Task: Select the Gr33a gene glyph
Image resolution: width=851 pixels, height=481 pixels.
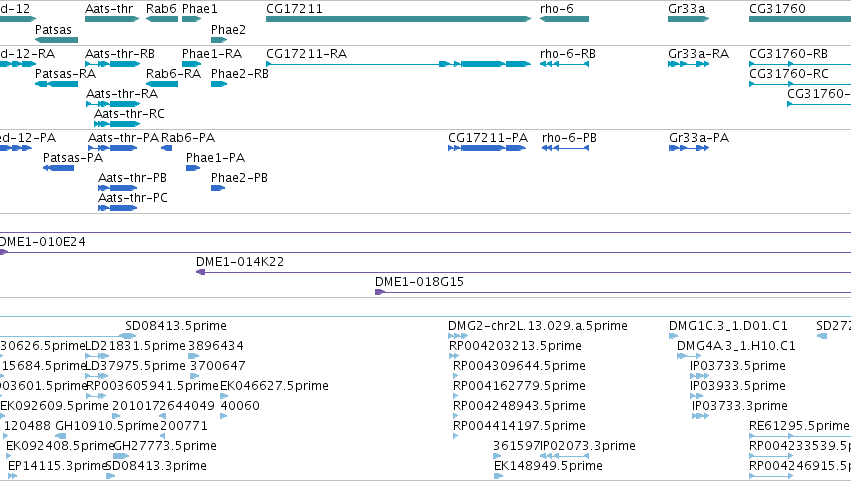Action: tap(689, 19)
